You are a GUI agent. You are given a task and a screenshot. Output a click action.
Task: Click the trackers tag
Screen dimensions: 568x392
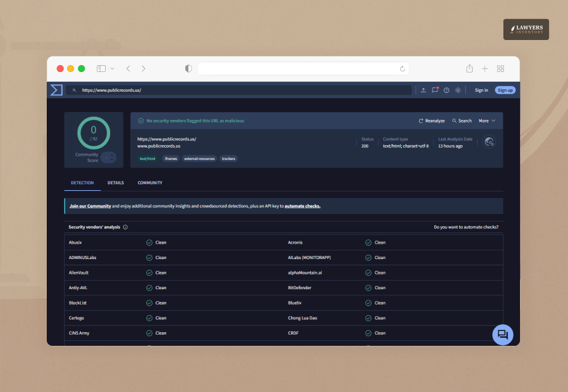pos(228,159)
